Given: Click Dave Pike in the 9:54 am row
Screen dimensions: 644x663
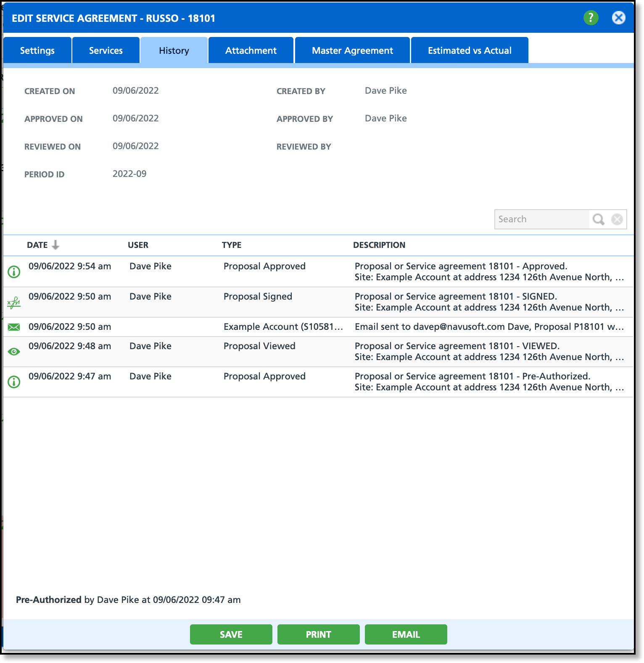Looking at the screenshot, I should coord(150,266).
